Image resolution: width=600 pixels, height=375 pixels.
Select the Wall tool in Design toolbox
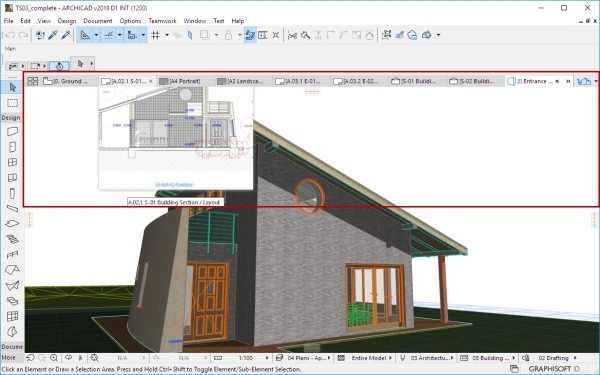[x=12, y=132]
